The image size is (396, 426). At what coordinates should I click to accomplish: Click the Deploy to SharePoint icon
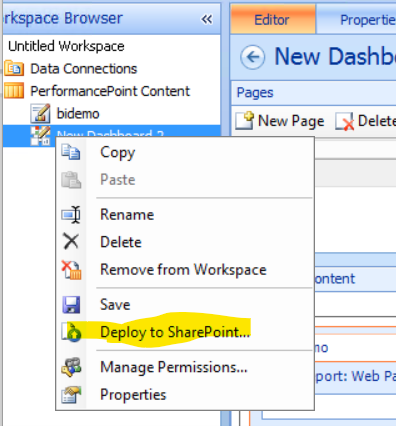tap(72, 332)
